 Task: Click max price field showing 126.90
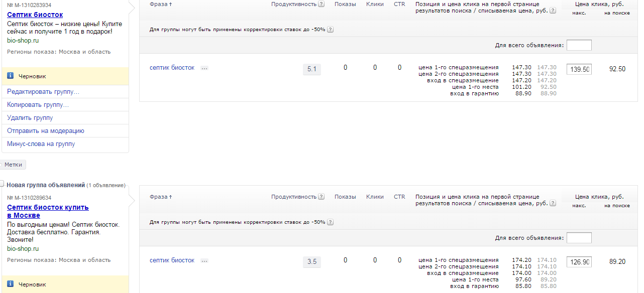[579, 262]
